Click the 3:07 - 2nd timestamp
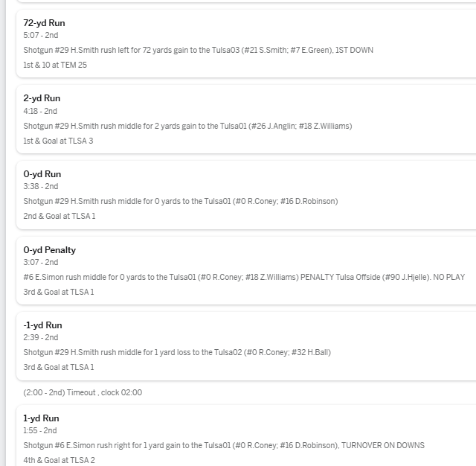This screenshot has height=466, width=476. [40, 262]
